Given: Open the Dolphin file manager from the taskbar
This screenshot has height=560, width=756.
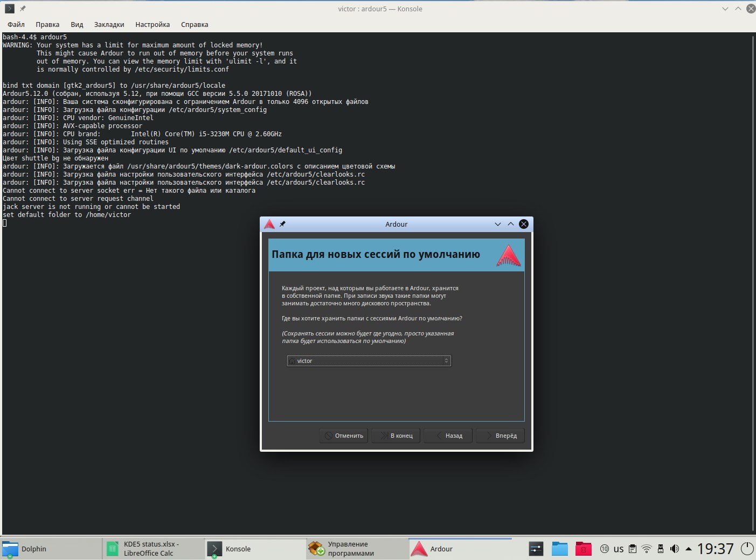Looking at the screenshot, I should [51, 549].
